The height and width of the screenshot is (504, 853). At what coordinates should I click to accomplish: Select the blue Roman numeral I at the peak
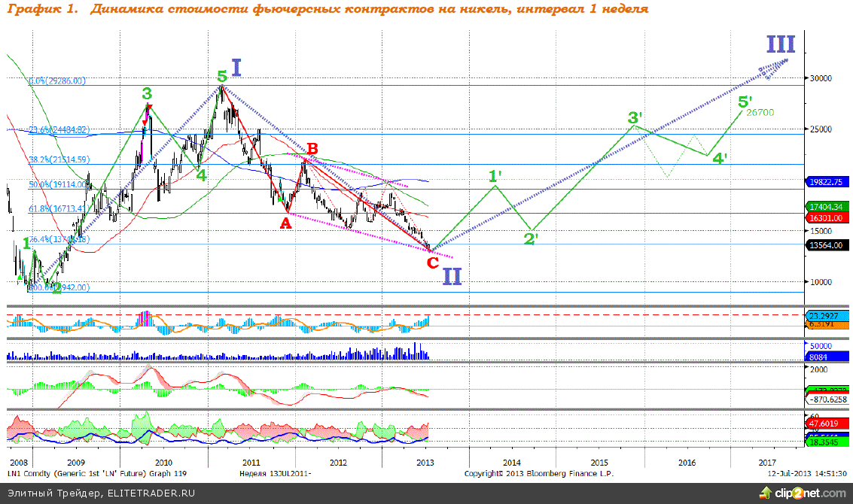point(236,68)
